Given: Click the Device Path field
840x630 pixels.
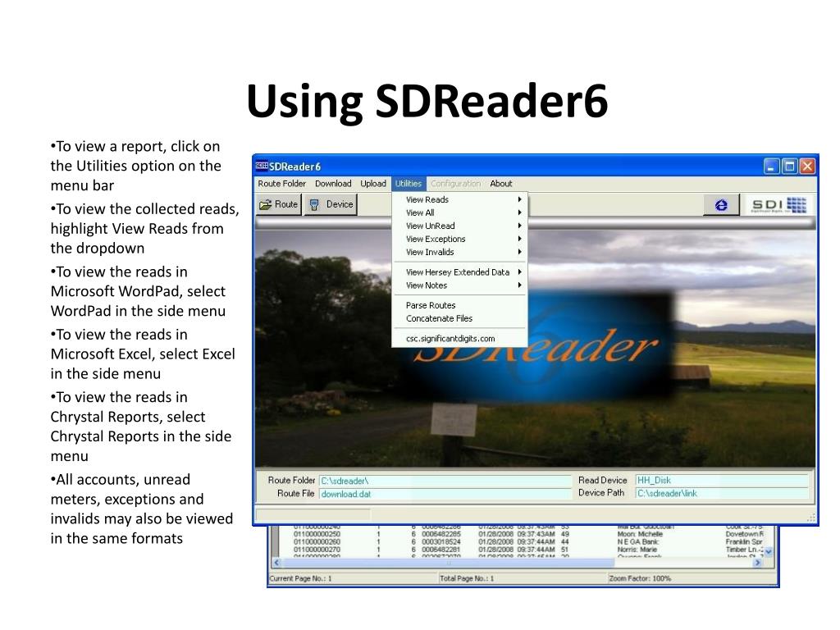Looking at the screenshot, I should click(722, 493).
